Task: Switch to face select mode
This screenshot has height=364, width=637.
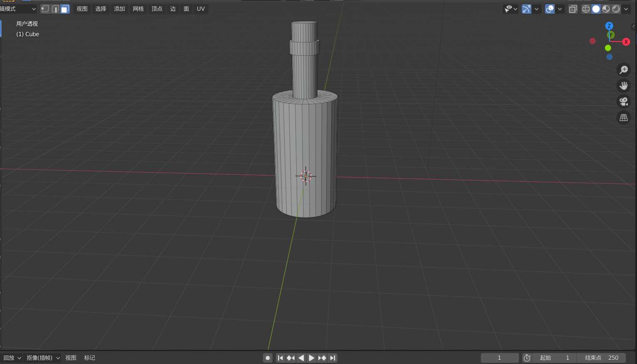Action: tap(65, 9)
